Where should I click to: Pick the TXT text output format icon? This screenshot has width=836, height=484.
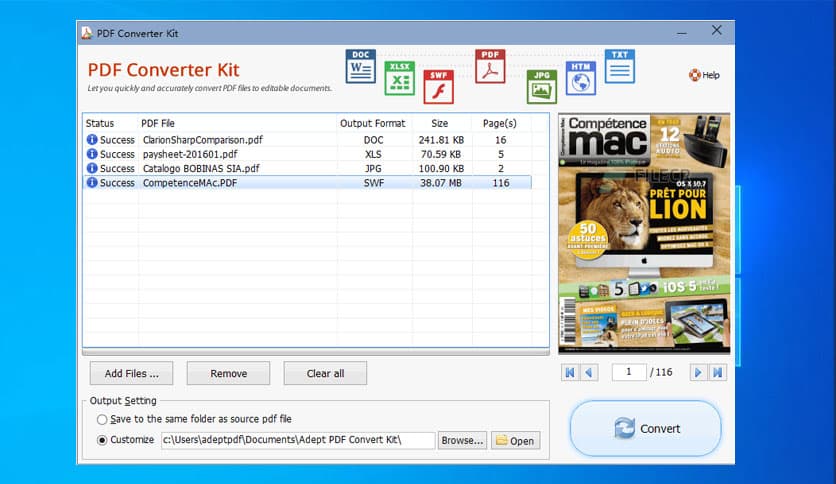tap(620, 66)
